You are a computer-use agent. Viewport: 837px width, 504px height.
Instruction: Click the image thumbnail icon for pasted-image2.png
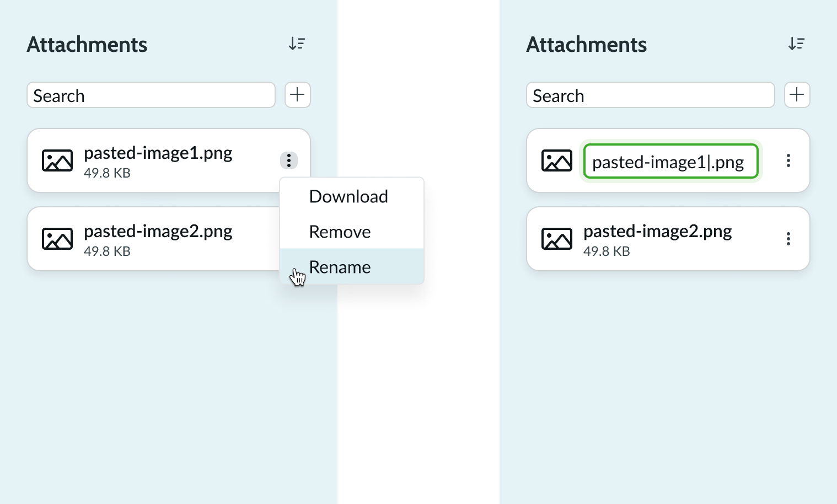57,239
